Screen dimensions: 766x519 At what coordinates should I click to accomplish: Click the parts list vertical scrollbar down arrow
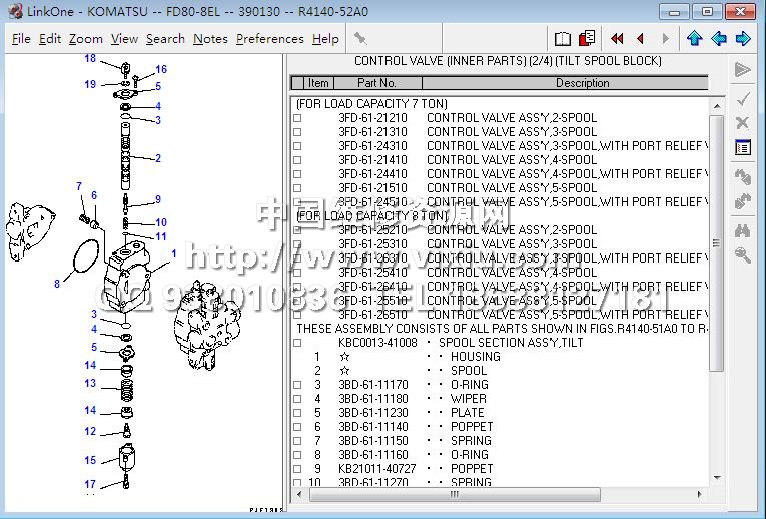[716, 479]
